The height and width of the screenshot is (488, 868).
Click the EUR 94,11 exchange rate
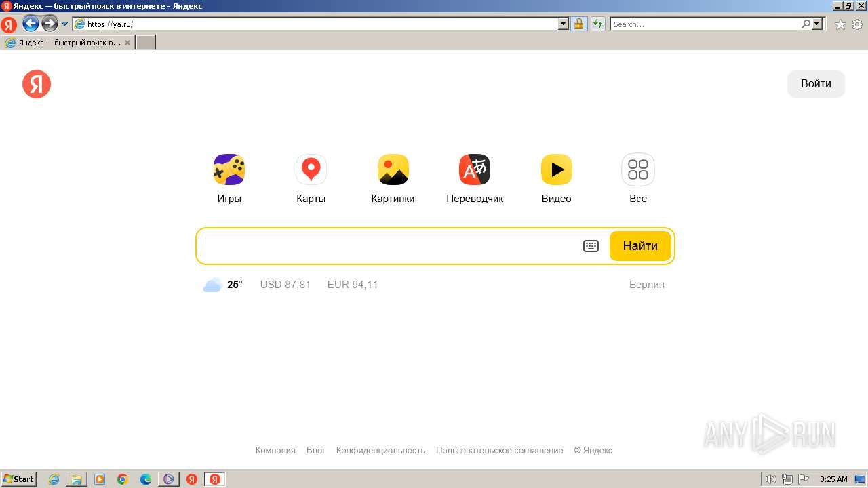click(x=353, y=285)
